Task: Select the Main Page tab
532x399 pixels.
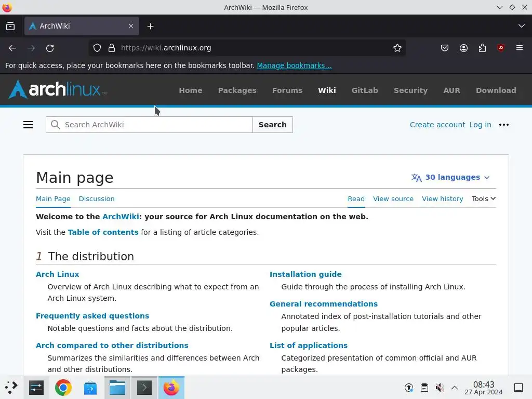Action: tap(54, 199)
